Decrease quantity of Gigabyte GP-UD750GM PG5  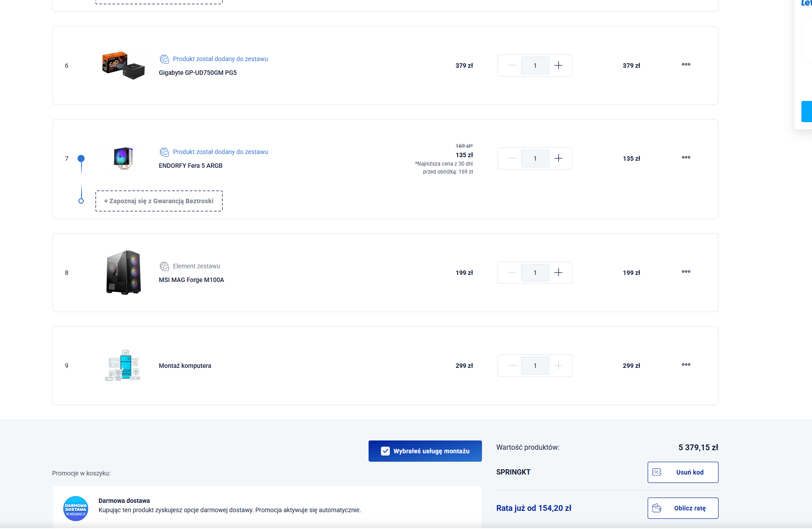pos(512,66)
